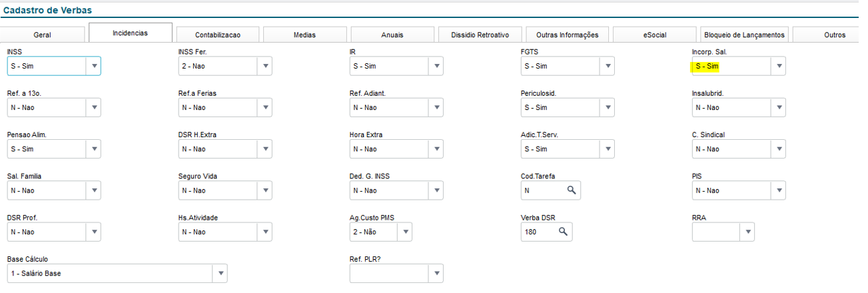Expand the Hs.Atividade dropdown
The image size is (868, 293).
(265, 232)
